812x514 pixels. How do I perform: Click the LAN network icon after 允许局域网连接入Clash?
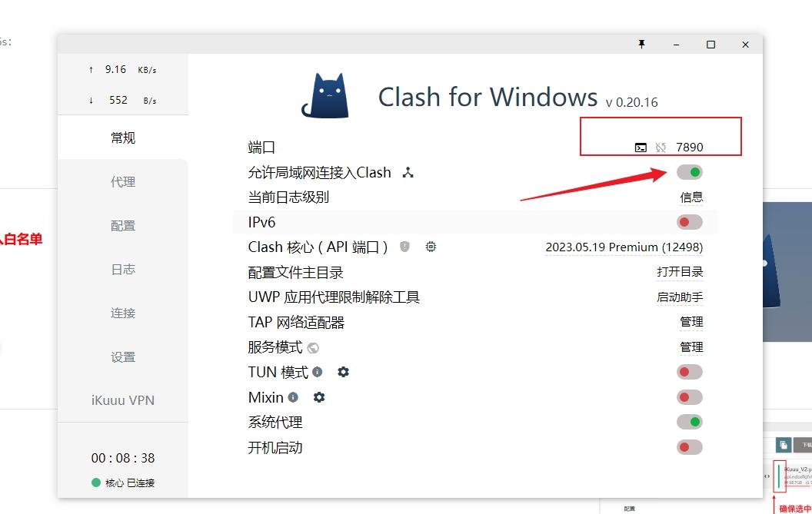pos(408,172)
